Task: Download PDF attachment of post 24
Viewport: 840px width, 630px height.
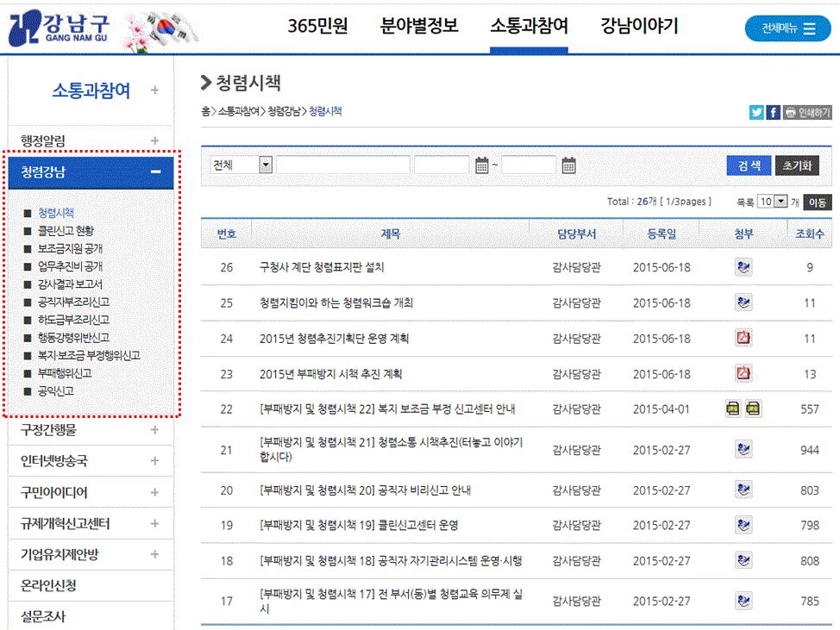Action: (743, 338)
